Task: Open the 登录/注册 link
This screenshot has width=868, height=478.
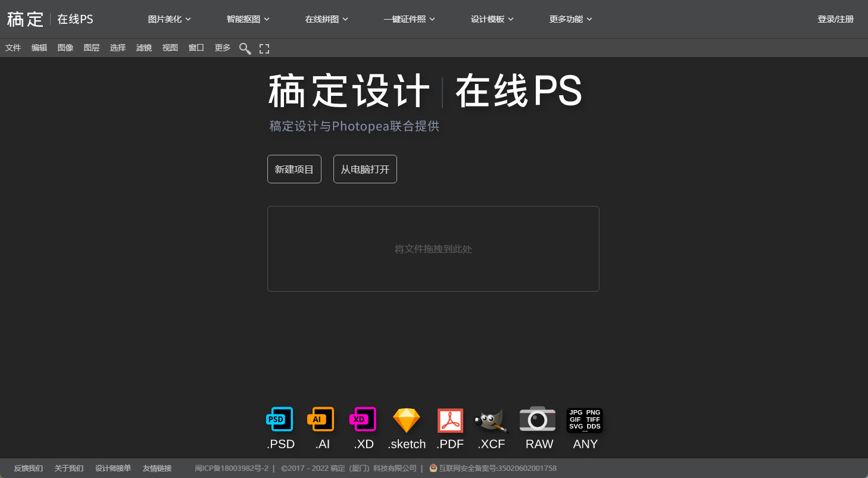Action: [x=835, y=18]
